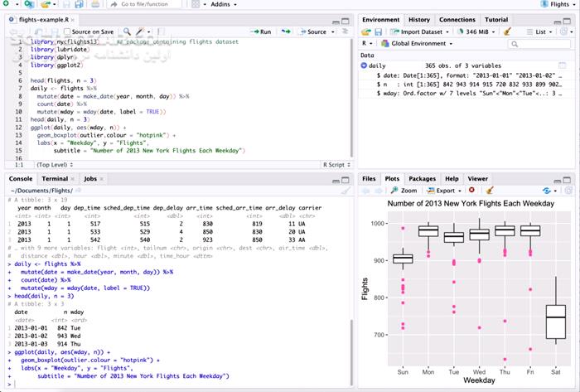Click the next plot arrow
Screen dimensions: 580x392
[379, 191]
